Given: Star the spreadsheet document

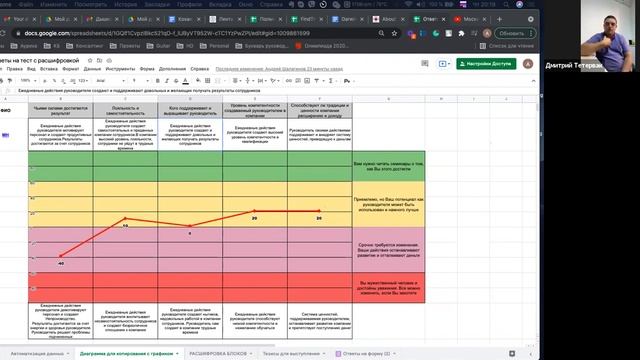Looking at the screenshot, I should click(90, 60).
